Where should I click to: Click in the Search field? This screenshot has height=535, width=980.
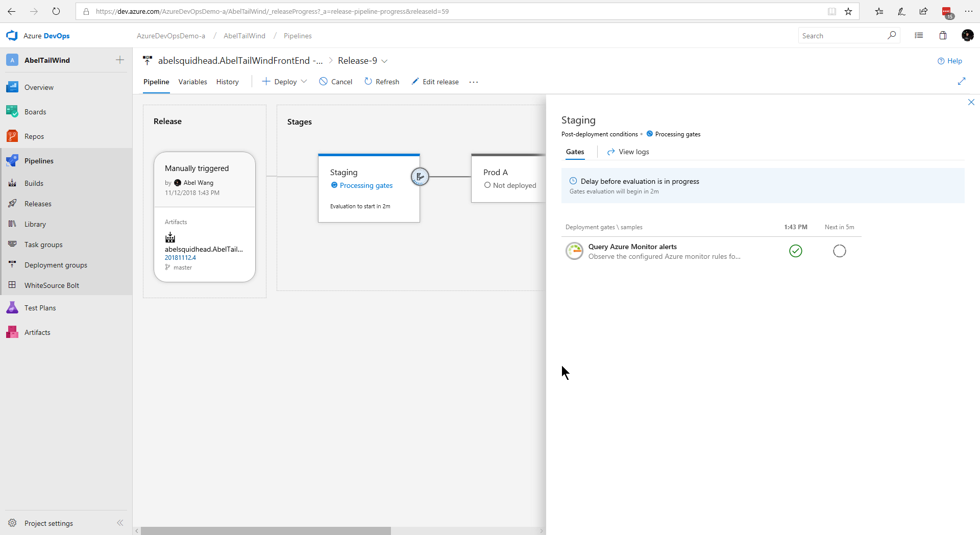click(842, 36)
